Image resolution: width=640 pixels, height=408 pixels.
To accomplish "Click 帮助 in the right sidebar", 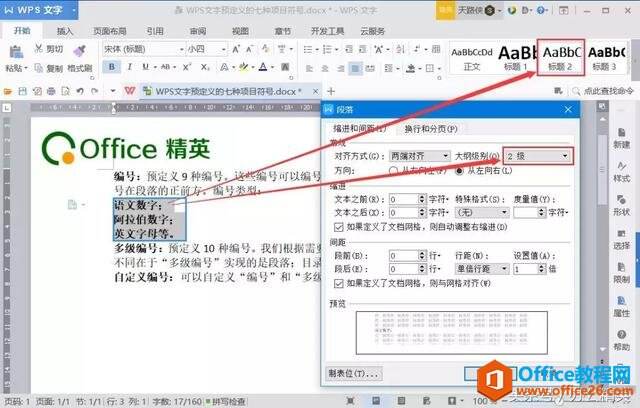I will point(621,341).
